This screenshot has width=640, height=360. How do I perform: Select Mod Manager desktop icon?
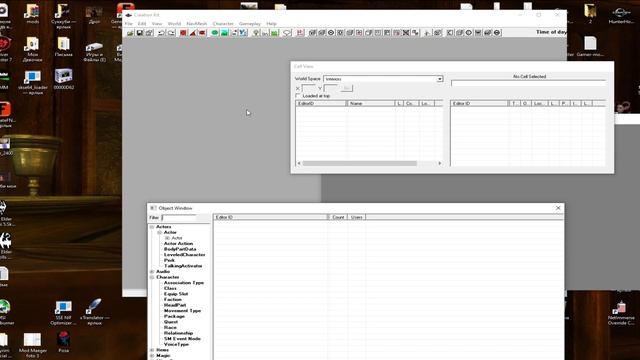(x=32, y=345)
